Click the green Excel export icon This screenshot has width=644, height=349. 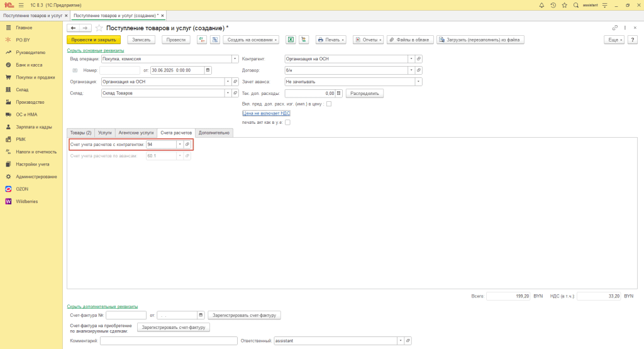(291, 40)
